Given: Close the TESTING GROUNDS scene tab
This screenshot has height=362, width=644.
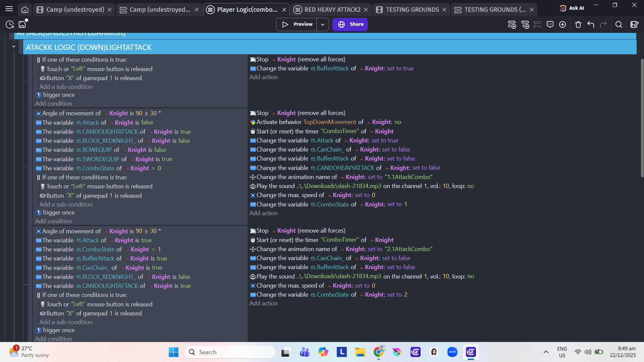Looking at the screenshot, I should click(444, 10).
